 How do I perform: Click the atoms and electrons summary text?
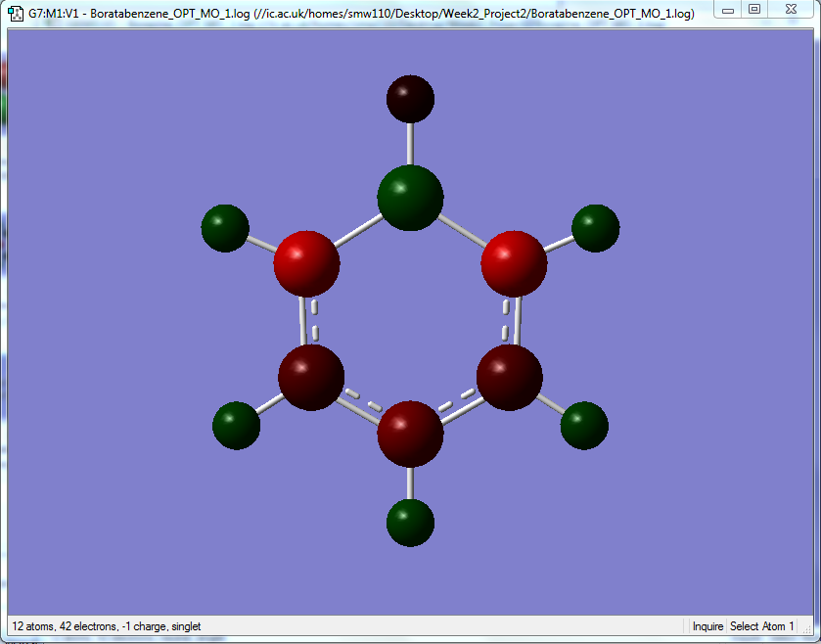[x=107, y=626]
